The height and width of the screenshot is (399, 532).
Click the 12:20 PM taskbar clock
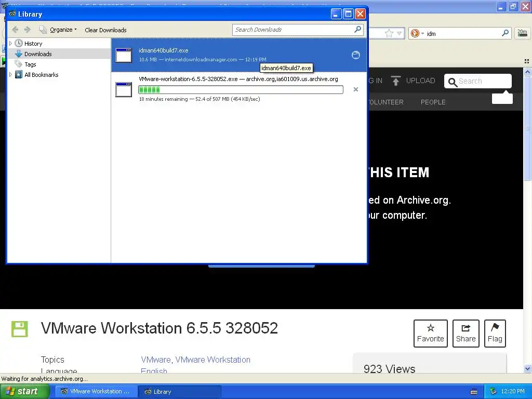click(x=513, y=391)
